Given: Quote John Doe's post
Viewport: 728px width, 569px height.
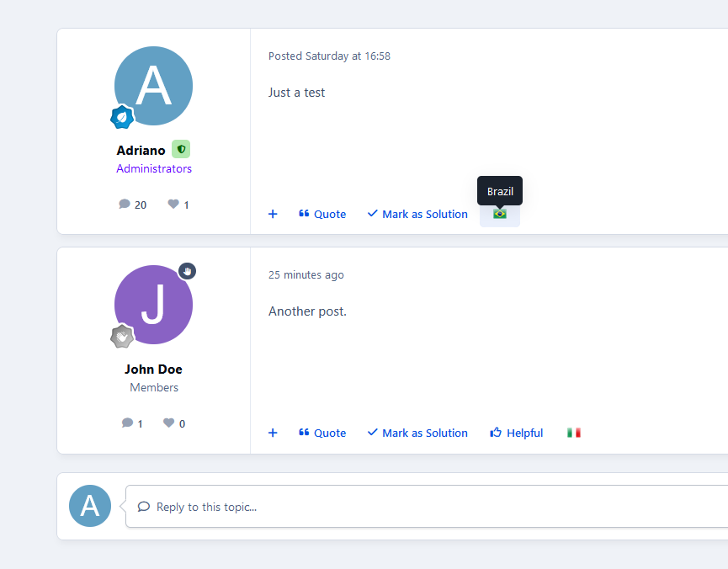Looking at the screenshot, I should (322, 433).
